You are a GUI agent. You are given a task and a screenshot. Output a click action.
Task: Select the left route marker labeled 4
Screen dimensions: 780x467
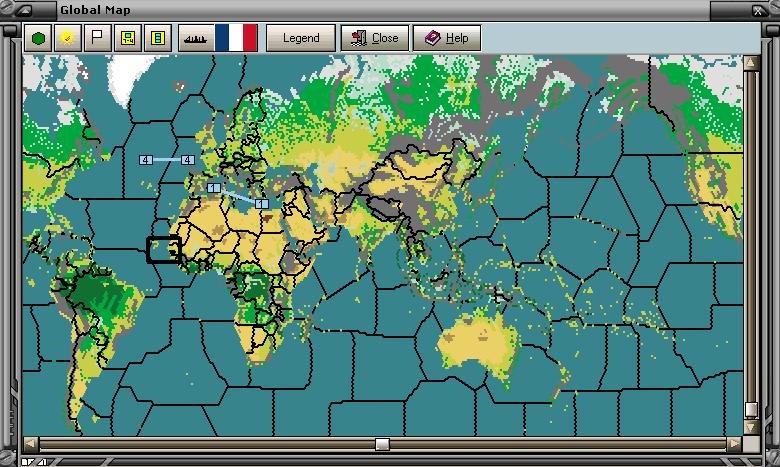(145, 160)
